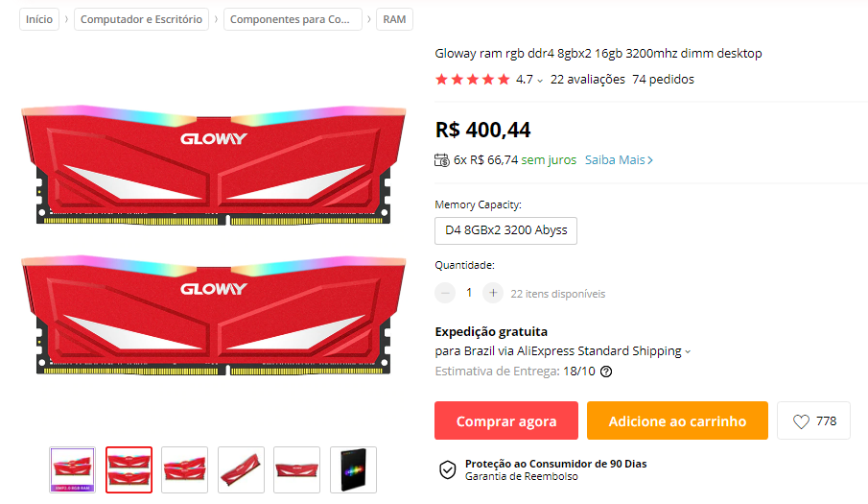Select the D4 8GBx2 3200 Abyss option
This screenshot has width=868, height=504.
point(506,230)
